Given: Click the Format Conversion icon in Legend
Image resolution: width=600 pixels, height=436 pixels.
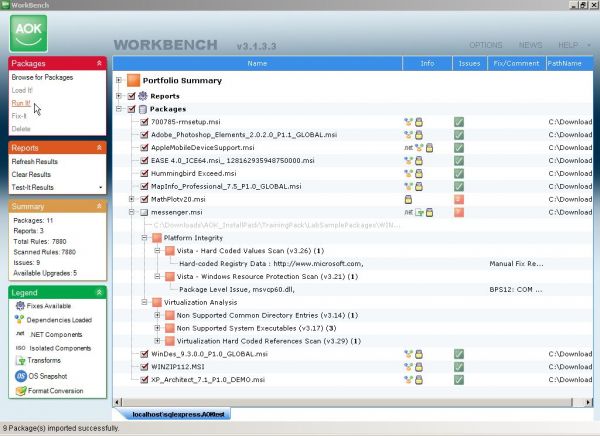Looking at the screenshot, I should 21,391.
